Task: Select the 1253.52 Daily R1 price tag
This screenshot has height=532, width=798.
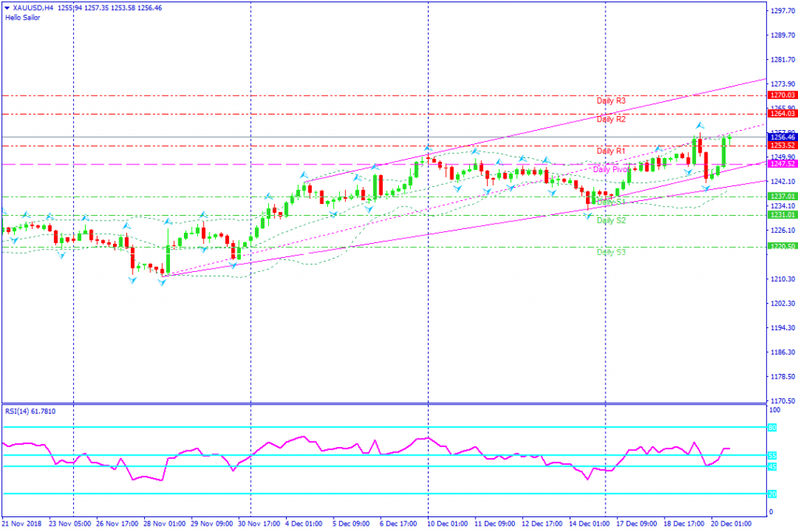Action: [782, 146]
